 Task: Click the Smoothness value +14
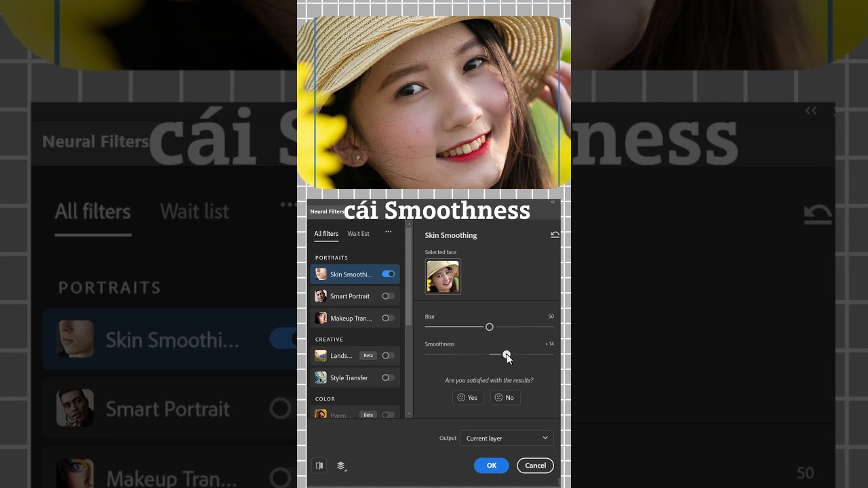point(549,344)
